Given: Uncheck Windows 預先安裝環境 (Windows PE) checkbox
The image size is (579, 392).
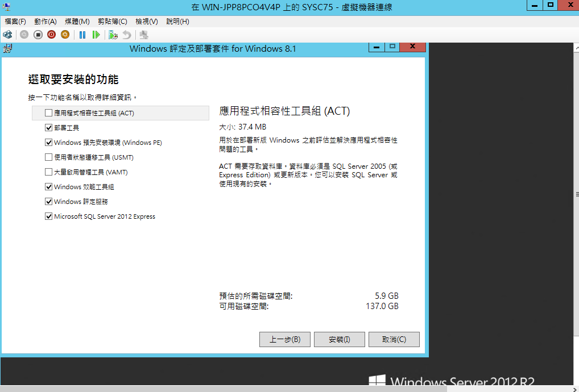Looking at the screenshot, I should point(48,143).
